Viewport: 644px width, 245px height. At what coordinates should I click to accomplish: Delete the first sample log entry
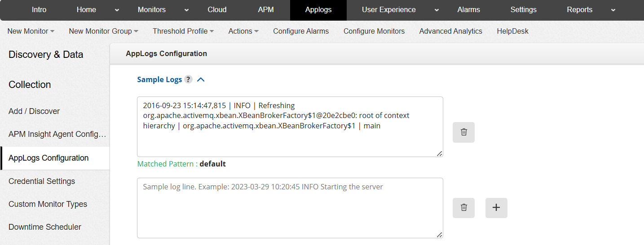click(463, 132)
